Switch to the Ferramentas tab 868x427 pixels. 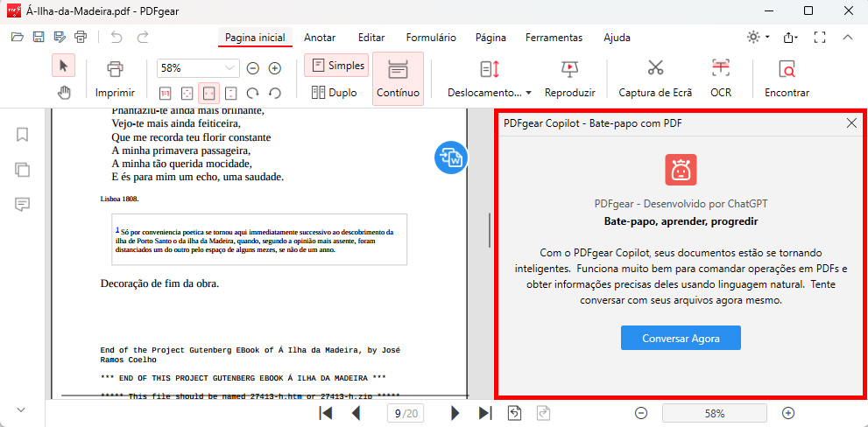554,38
